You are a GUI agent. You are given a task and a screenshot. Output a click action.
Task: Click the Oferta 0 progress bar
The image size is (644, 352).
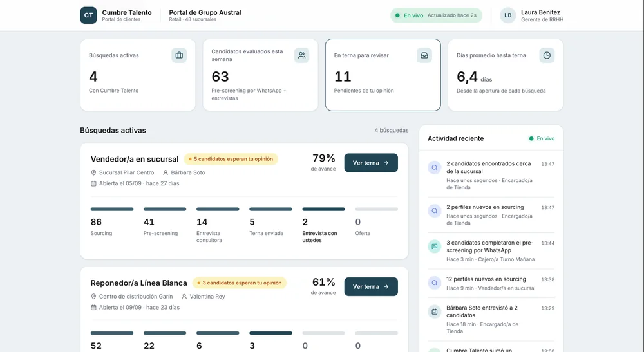pyautogui.click(x=377, y=209)
